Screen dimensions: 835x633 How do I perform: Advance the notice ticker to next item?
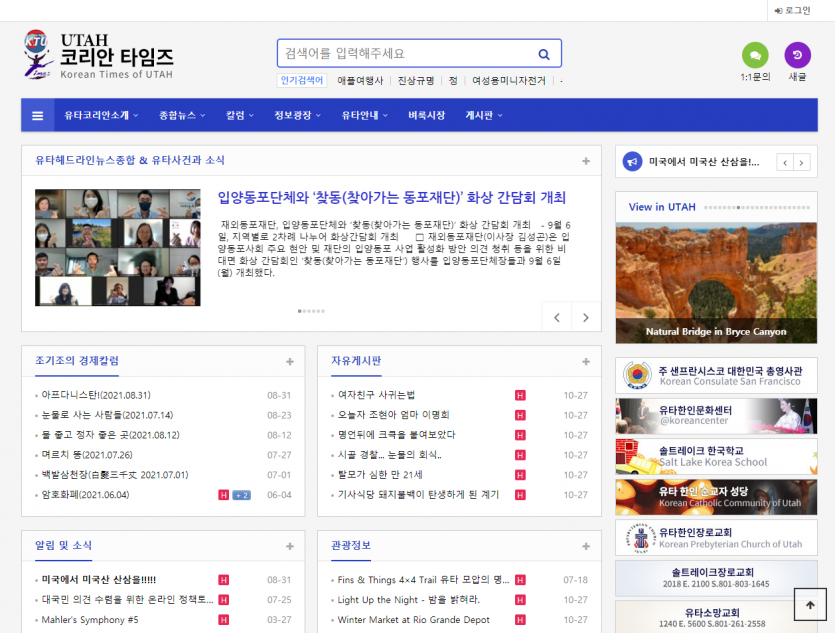pyautogui.click(x=801, y=162)
